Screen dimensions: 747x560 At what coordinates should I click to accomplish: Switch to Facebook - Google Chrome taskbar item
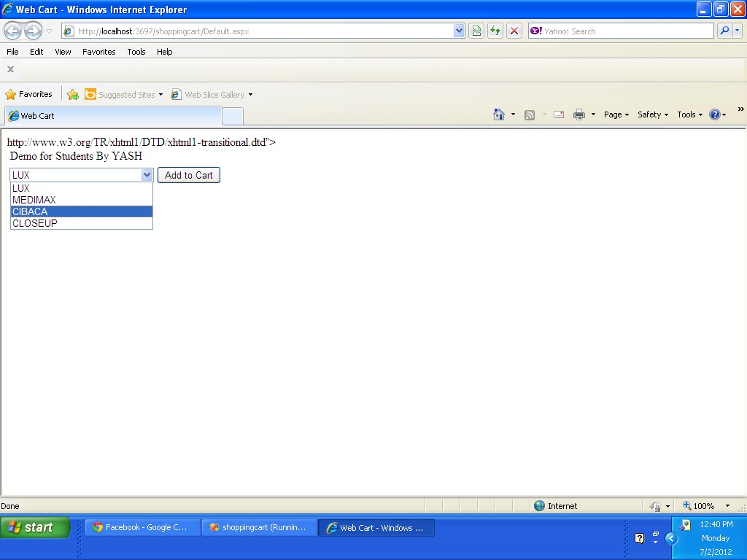[142, 528]
